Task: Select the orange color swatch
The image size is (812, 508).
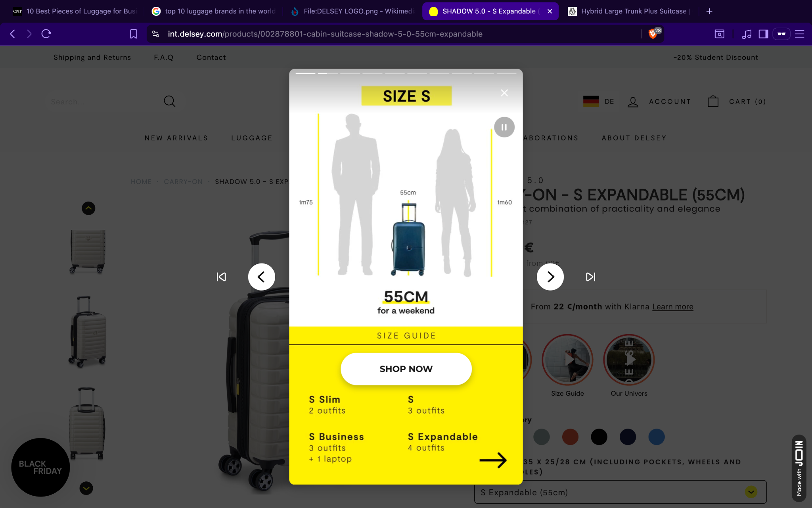Action: coord(570,437)
